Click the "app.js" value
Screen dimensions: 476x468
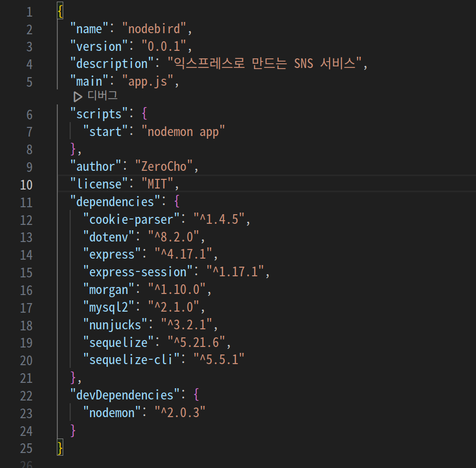[x=147, y=81]
